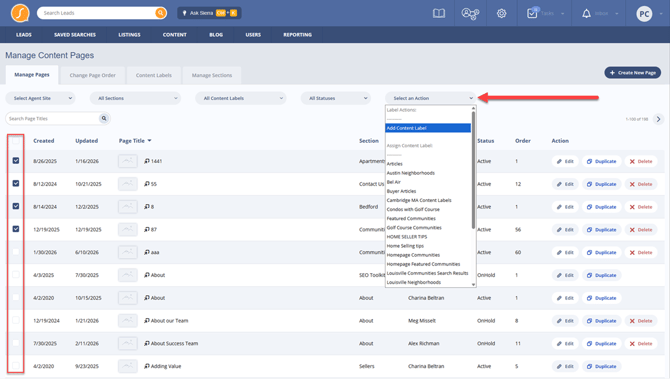The height and width of the screenshot is (379, 670).
Task: Expand the Inbox dropdown arrow
Action: pos(617,14)
